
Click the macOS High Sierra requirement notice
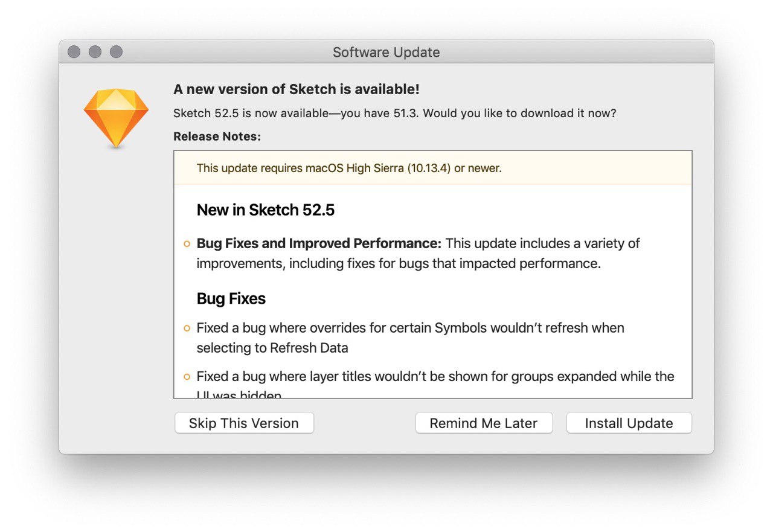349,168
